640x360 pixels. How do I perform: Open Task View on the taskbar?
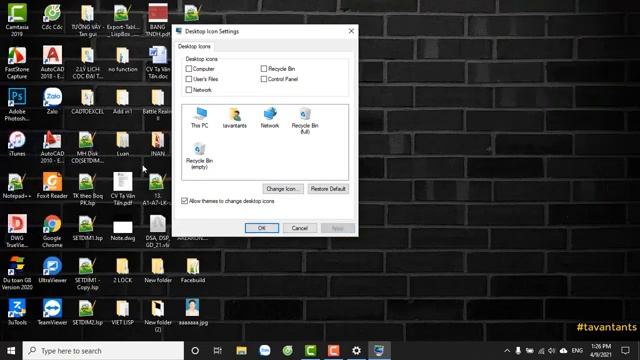[218, 351]
